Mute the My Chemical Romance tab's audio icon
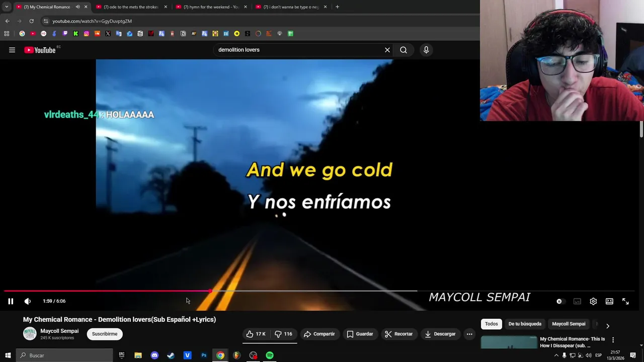Viewport: 644px width, 362px height. point(77,7)
